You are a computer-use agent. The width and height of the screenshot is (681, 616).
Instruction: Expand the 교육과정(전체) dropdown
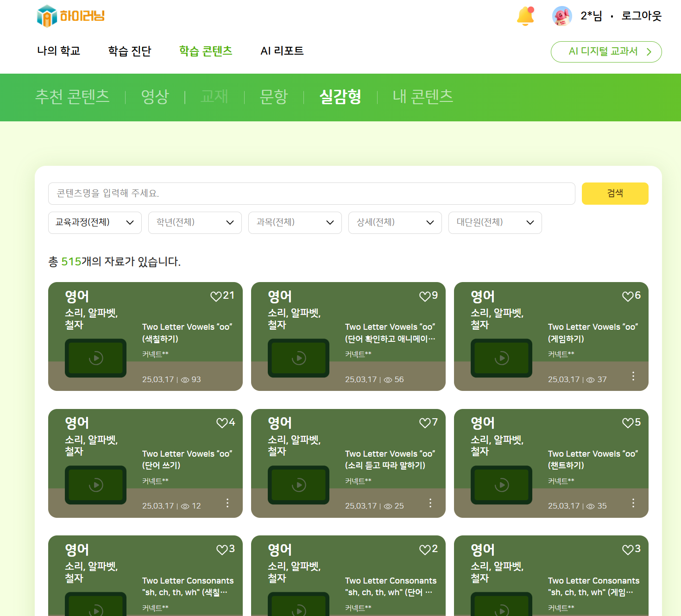tap(95, 223)
